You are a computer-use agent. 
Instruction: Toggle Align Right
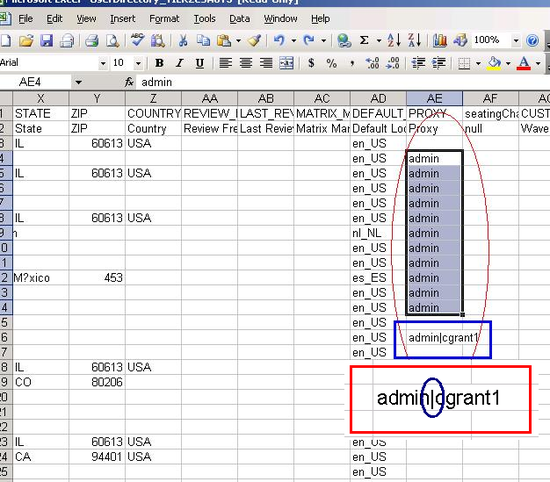[x=266, y=63]
